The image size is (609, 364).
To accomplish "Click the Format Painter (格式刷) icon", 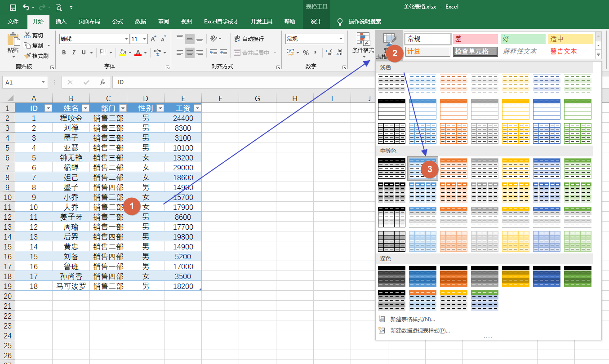I will click(x=27, y=56).
